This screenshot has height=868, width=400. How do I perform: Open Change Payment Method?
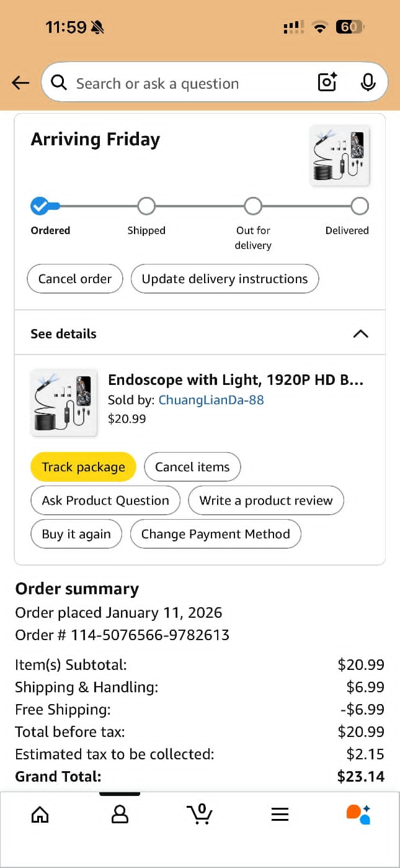click(x=215, y=534)
